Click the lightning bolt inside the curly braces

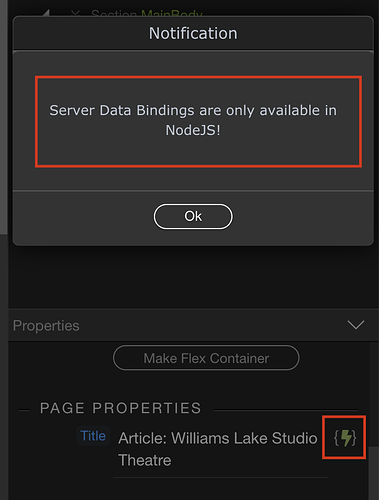(346, 438)
